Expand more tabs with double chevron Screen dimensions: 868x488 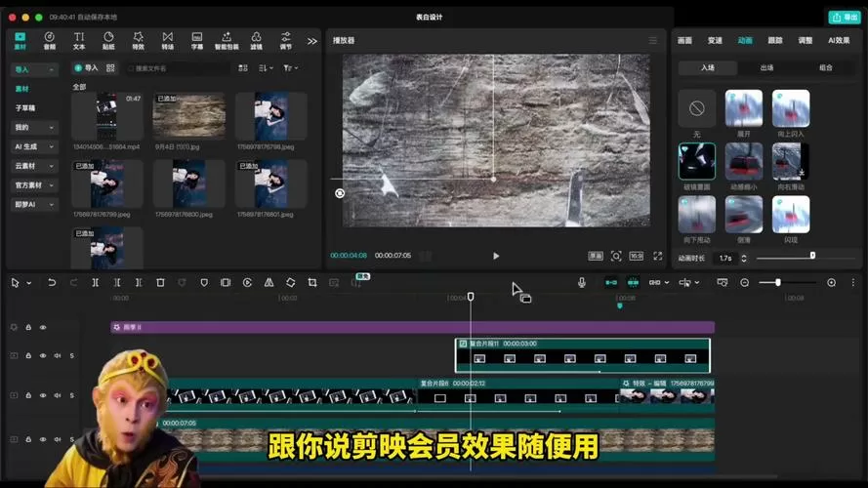coord(312,41)
